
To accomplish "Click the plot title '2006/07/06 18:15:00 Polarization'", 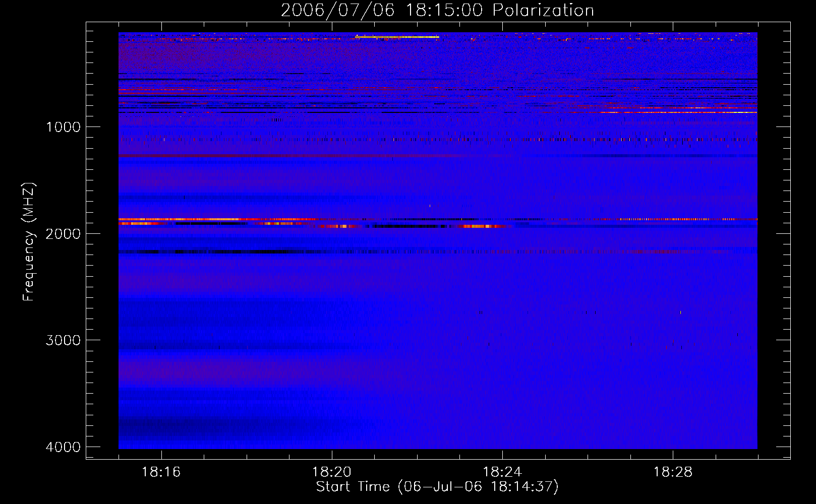I will (437, 10).
